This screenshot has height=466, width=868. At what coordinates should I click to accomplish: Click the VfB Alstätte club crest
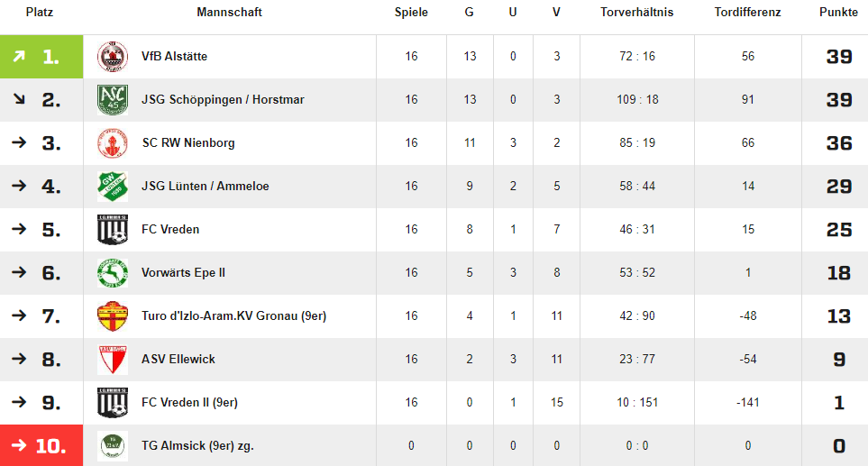pos(113,57)
